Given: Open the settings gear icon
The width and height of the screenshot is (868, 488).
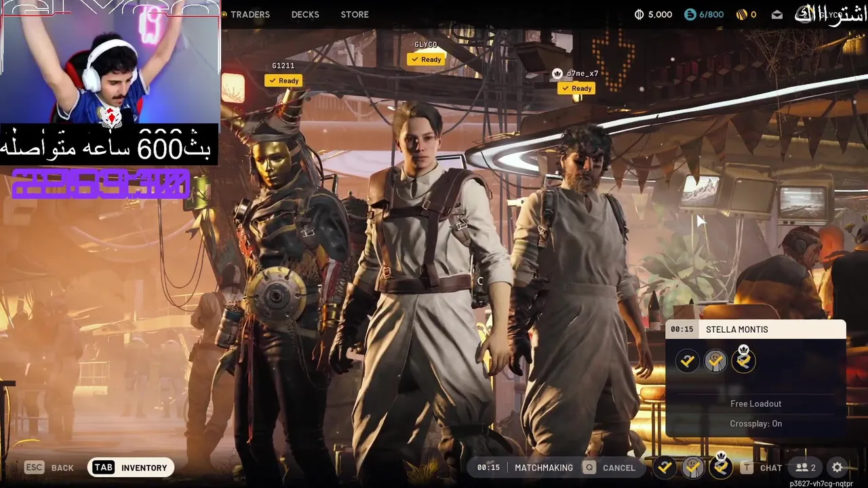Looking at the screenshot, I should (837, 468).
